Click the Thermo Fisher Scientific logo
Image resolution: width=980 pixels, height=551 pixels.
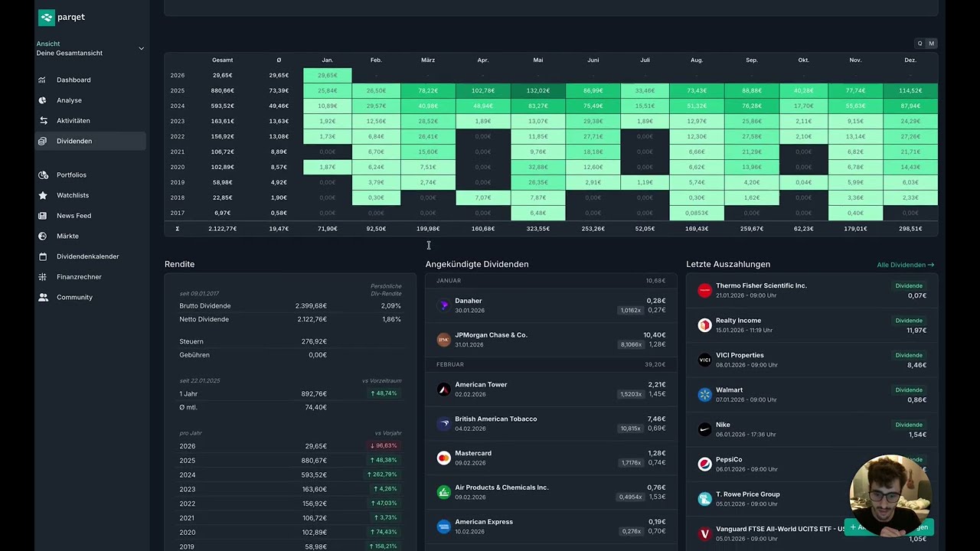point(704,291)
